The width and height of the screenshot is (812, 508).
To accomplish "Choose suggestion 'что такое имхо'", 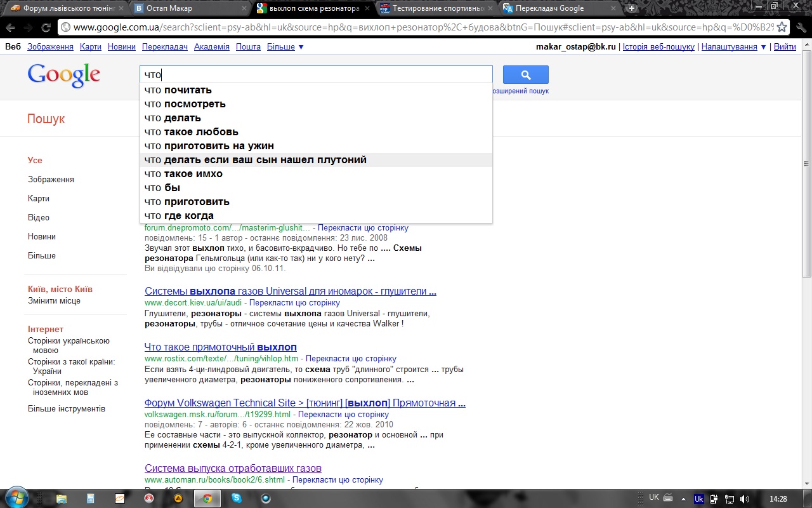I will coord(316,174).
